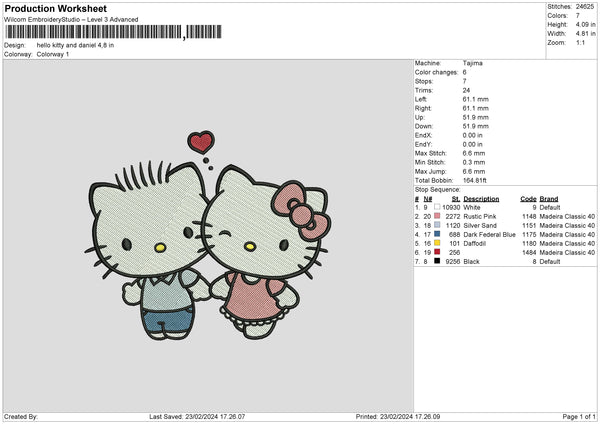Click the design name 'hello kitty and daniel 4,8 in'
This screenshot has height=424, width=600.
click(x=75, y=45)
